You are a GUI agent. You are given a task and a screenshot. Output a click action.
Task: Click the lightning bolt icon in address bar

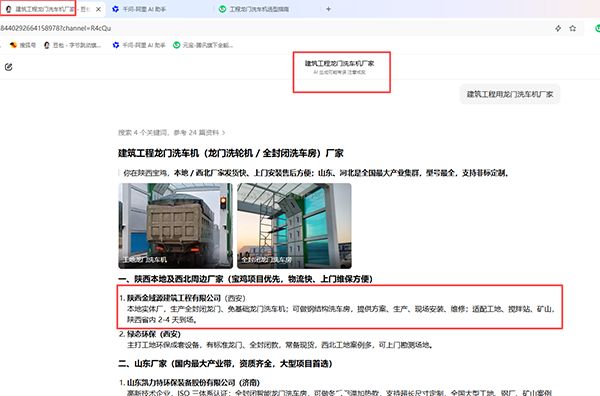tap(558, 28)
